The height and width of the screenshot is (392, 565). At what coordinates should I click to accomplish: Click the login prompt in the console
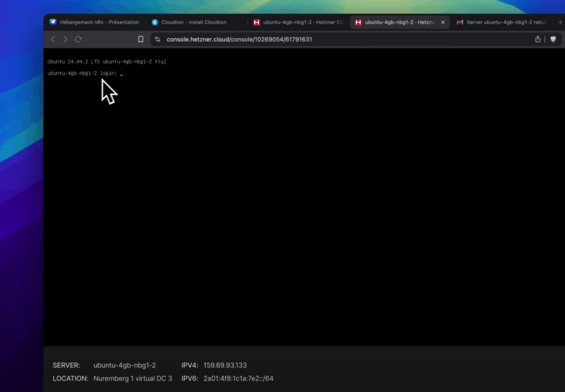click(83, 73)
